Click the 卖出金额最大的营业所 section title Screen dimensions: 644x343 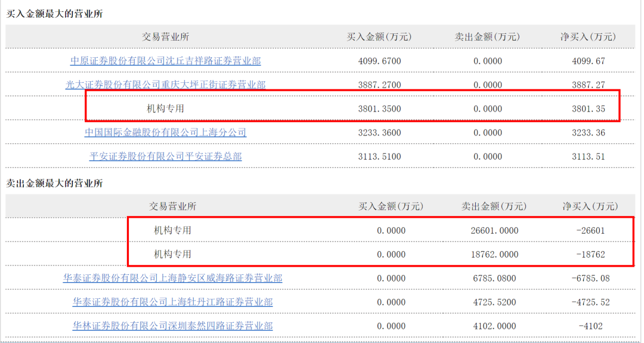54,183
